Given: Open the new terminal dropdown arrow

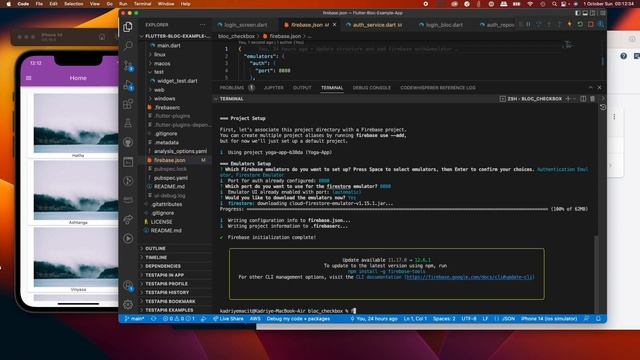Looking at the screenshot, I should (x=574, y=99).
